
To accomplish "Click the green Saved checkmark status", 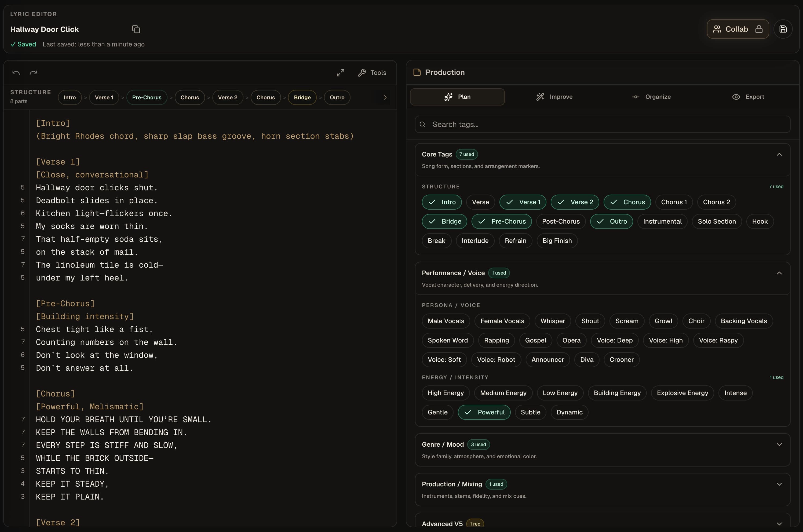I will [23, 44].
